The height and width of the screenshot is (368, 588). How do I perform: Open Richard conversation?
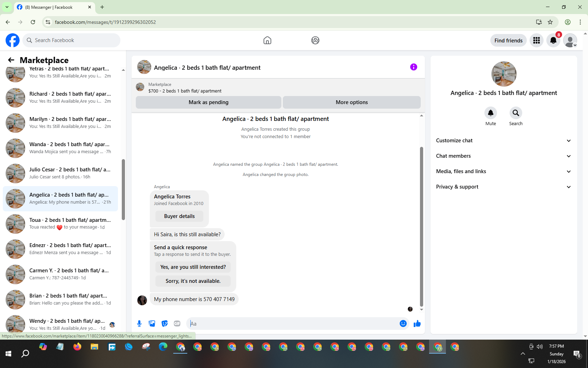pyautogui.click(x=60, y=98)
